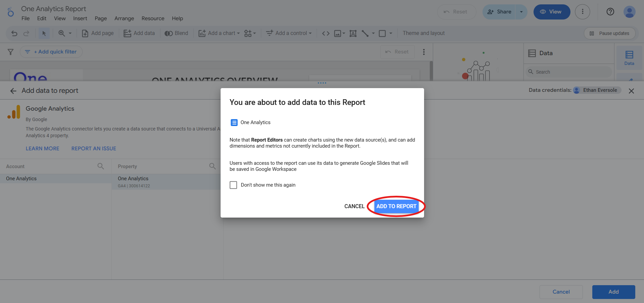This screenshot has width=644, height=303.
Task: Open the Page menu
Action: 101,18
